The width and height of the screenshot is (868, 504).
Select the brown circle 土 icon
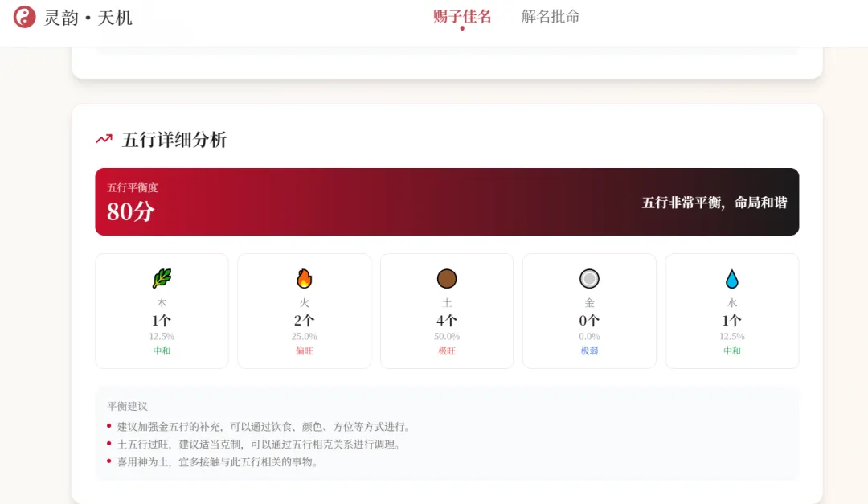click(447, 279)
